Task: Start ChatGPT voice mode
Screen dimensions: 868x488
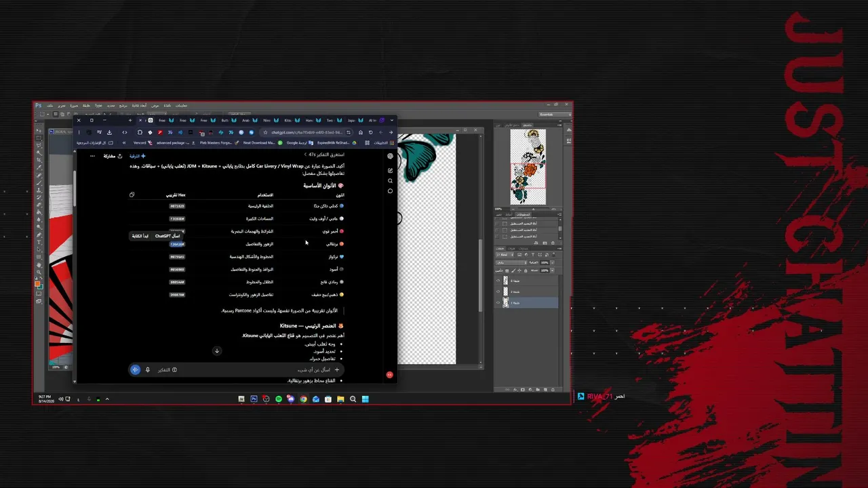Action: click(x=136, y=369)
